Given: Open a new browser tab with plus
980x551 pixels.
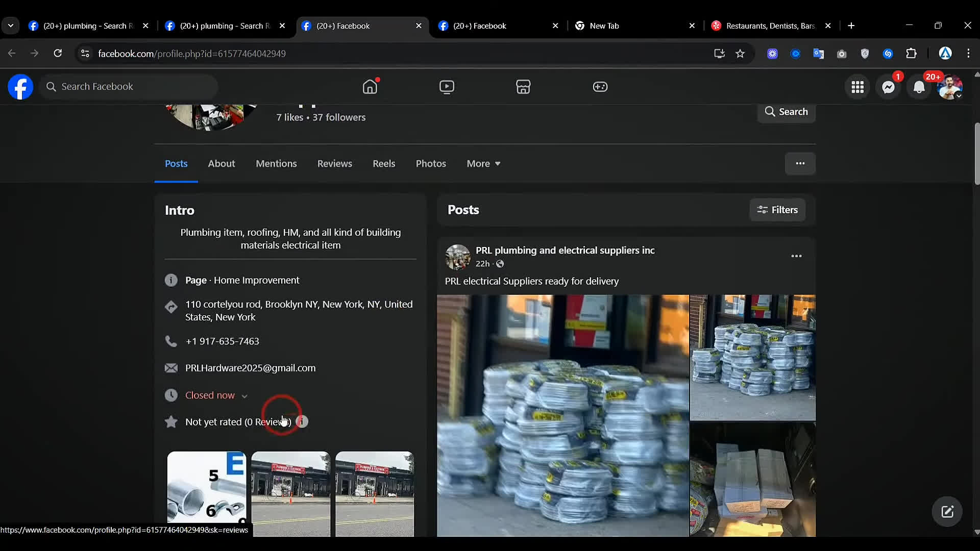Looking at the screenshot, I should pos(851,26).
